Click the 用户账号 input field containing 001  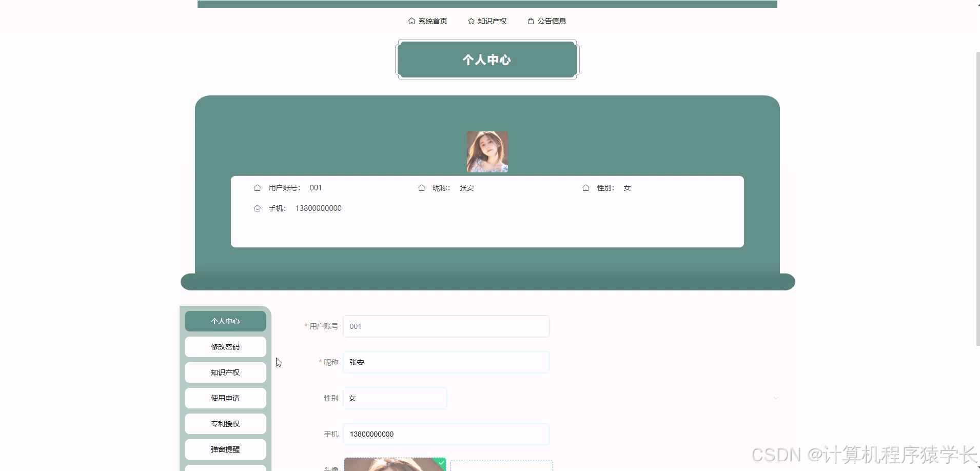point(445,326)
